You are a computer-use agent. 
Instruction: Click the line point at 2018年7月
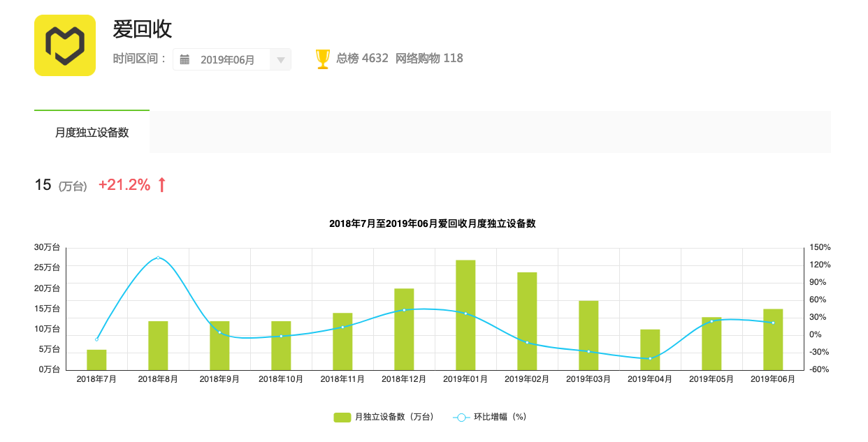coord(96,339)
